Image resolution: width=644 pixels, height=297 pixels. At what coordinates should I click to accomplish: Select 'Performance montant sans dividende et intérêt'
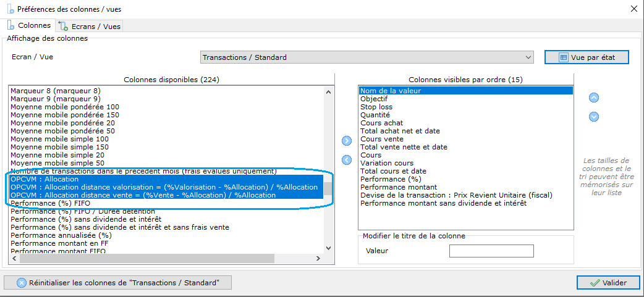click(x=466, y=203)
